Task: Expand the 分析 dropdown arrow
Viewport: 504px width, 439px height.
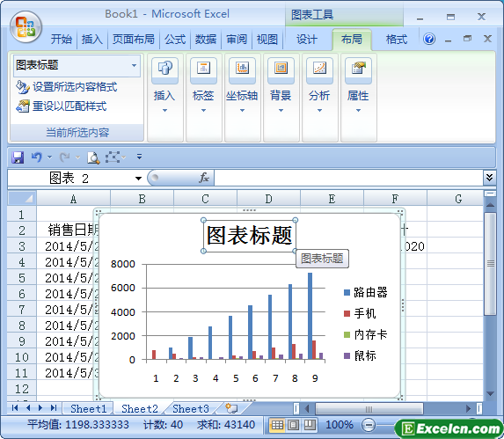Action: click(x=319, y=110)
